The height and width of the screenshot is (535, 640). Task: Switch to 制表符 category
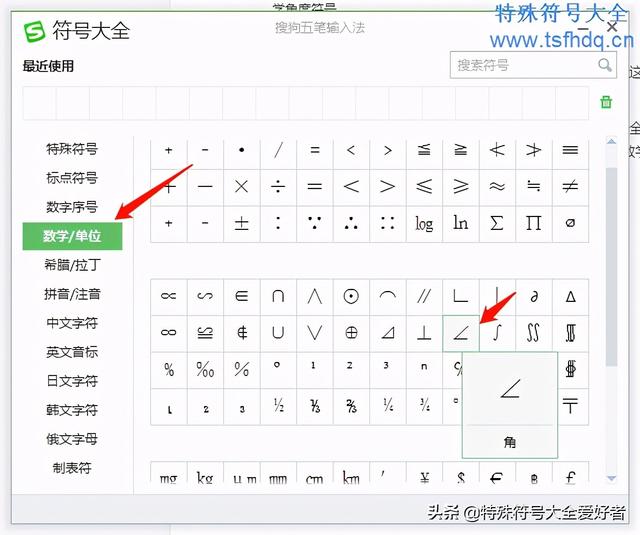[72, 468]
